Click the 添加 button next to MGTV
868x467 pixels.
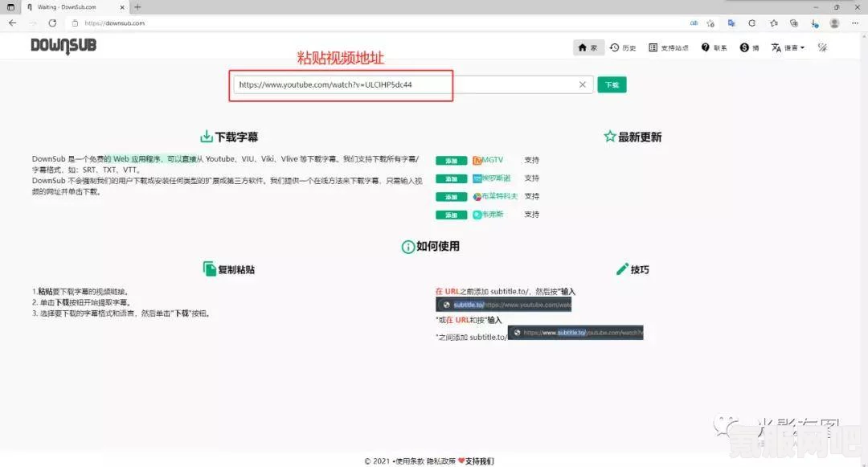pos(451,161)
